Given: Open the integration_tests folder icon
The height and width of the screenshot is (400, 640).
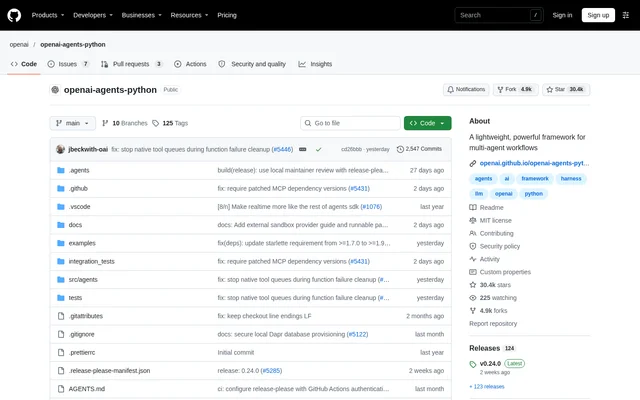Looking at the screenshot, I should pos(61,261).
